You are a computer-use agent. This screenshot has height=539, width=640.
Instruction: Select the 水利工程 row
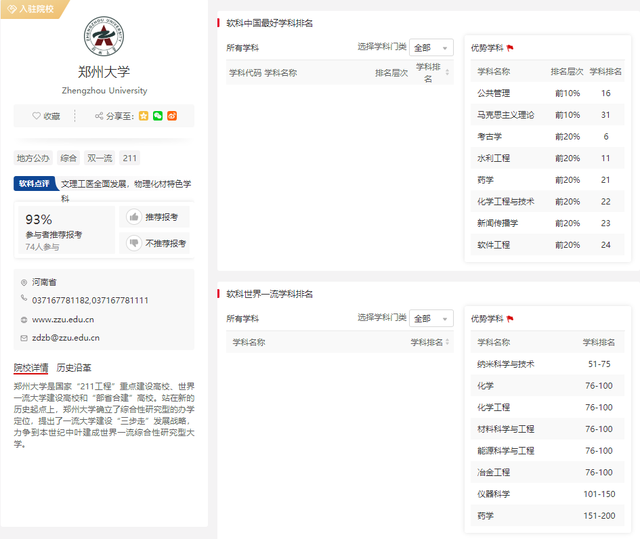tap(547, 158)
